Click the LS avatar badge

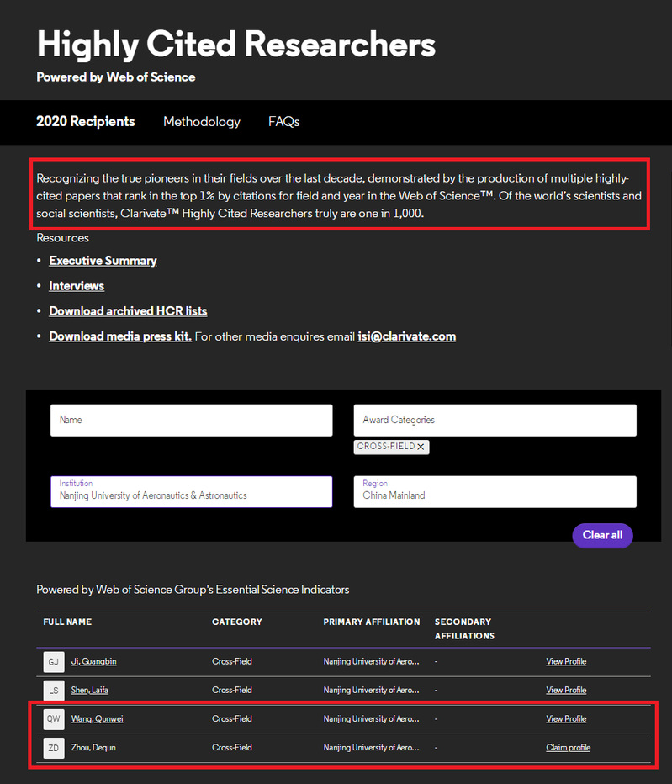[53, 691]
